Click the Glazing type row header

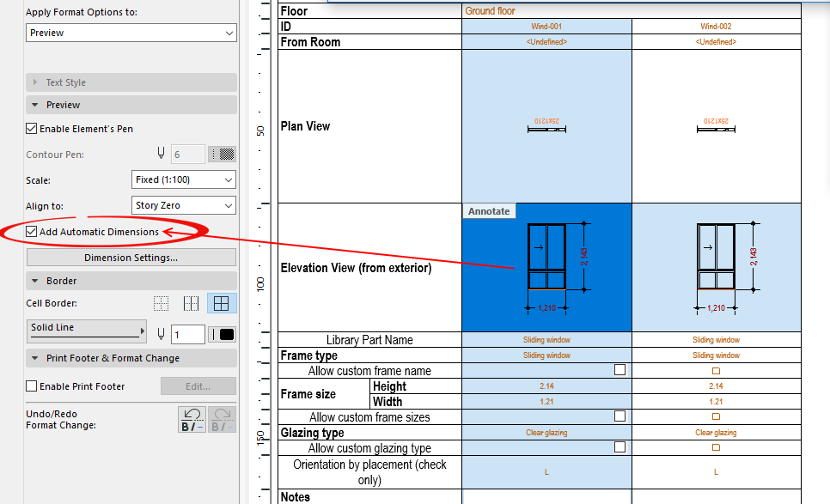(x=369, y=433)
